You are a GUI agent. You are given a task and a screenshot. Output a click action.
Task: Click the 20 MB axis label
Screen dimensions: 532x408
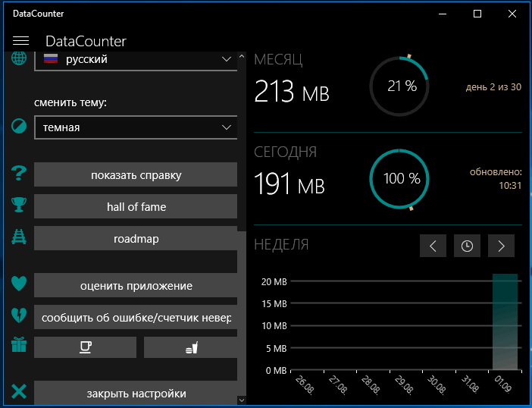[274, 281]
